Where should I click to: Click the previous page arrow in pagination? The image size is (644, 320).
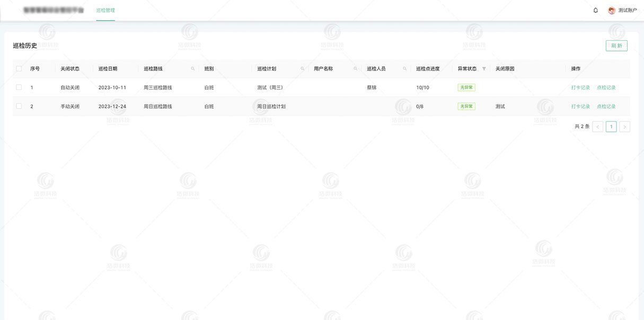(598, 126)
